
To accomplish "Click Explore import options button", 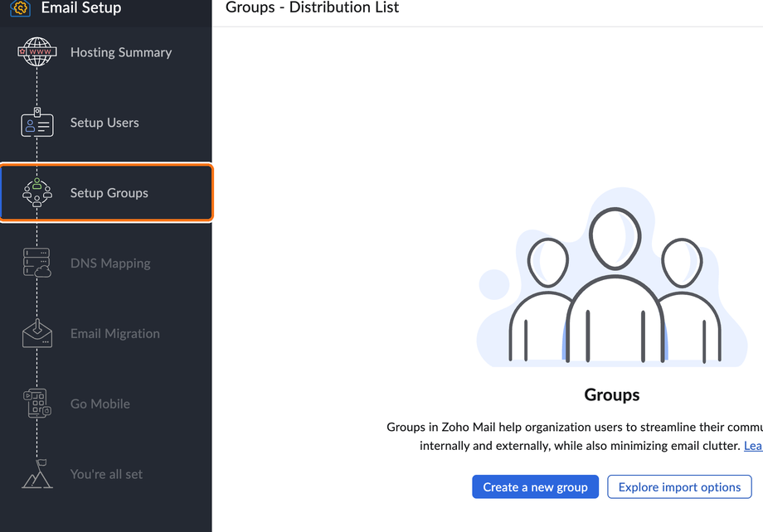I will pyautogui.click(x=679, y=486).
